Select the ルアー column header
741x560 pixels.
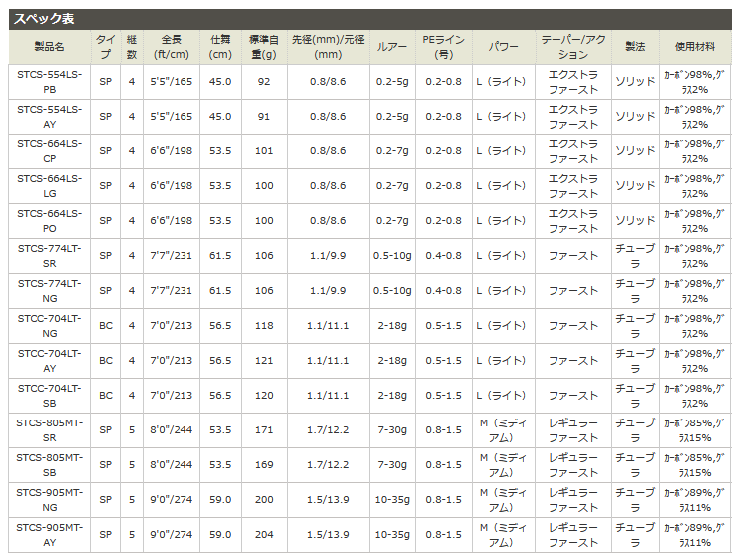click(x=392, y=47)
